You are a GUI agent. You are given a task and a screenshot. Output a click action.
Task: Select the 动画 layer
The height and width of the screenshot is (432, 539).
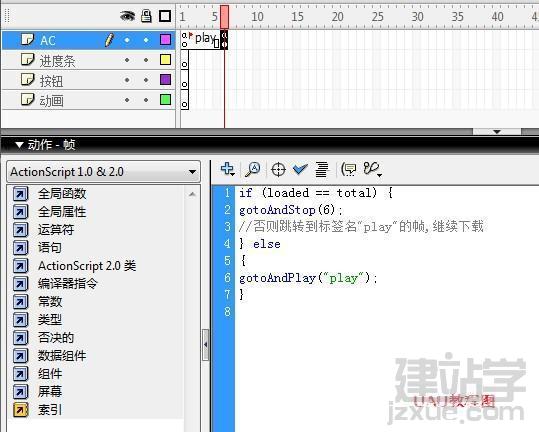point(89,100)
